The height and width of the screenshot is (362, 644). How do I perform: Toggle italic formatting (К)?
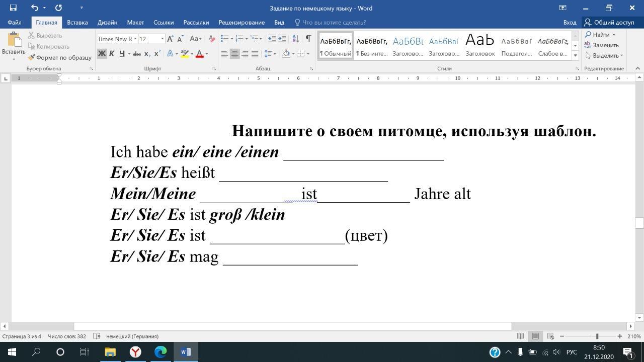tap(112, 54)
